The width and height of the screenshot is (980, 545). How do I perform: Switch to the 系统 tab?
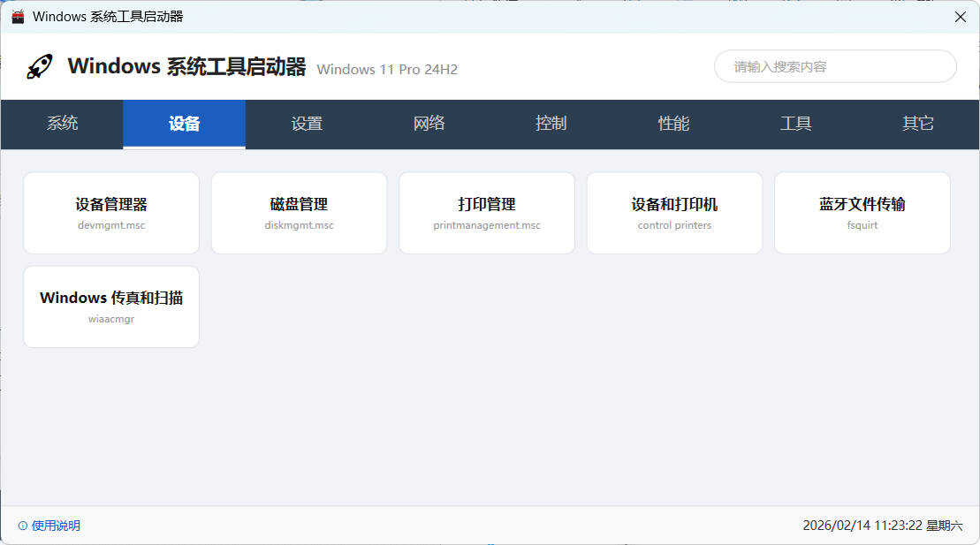[61, 124]
